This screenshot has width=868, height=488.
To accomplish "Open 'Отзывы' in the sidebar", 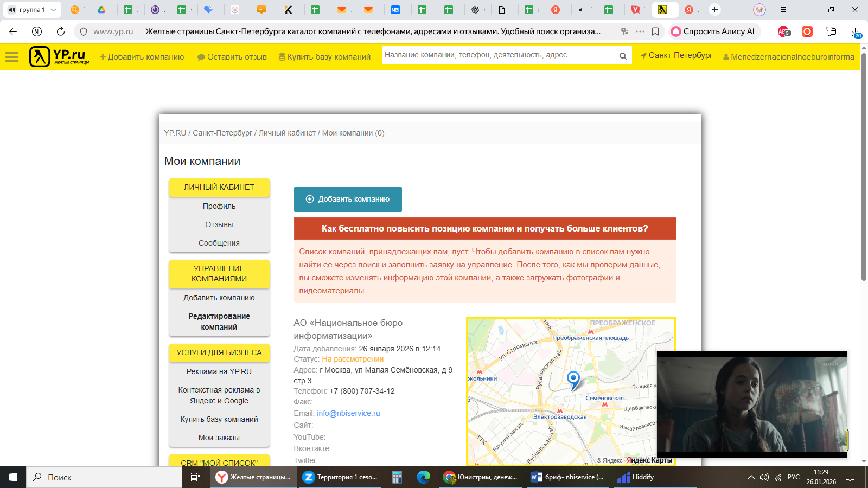I will point(219,224).
